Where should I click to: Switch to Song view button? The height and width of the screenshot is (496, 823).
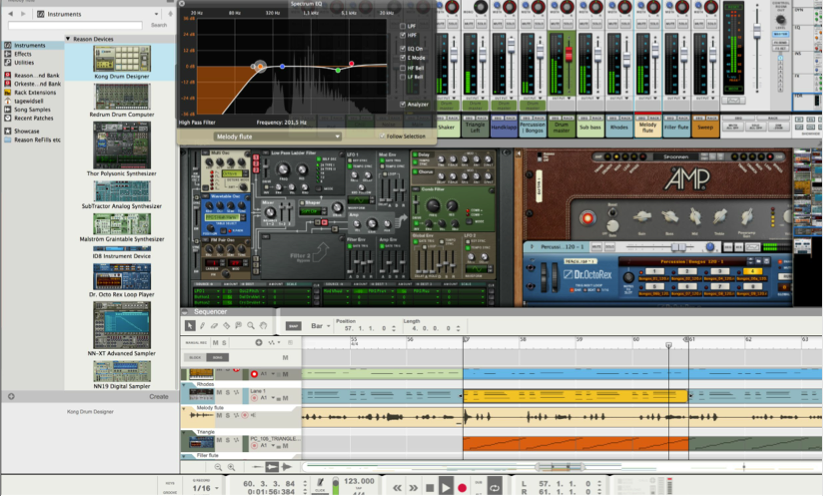point(217,357)
